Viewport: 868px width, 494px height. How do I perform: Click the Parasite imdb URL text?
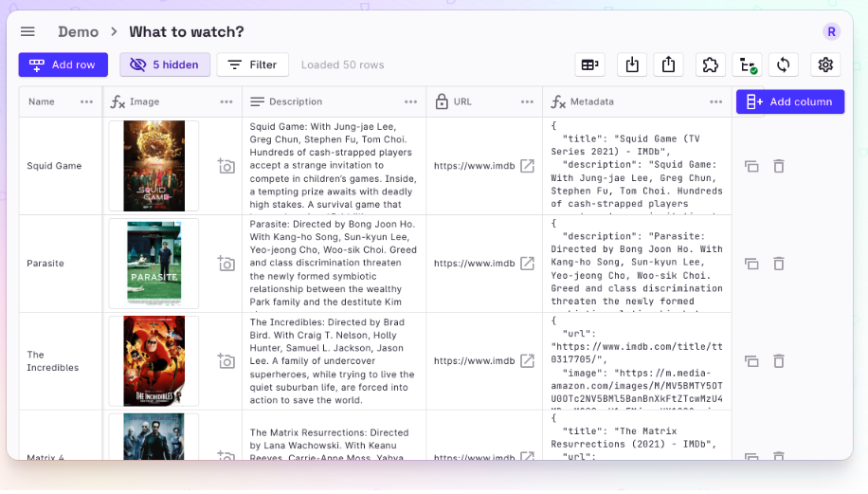click(475, 263)
